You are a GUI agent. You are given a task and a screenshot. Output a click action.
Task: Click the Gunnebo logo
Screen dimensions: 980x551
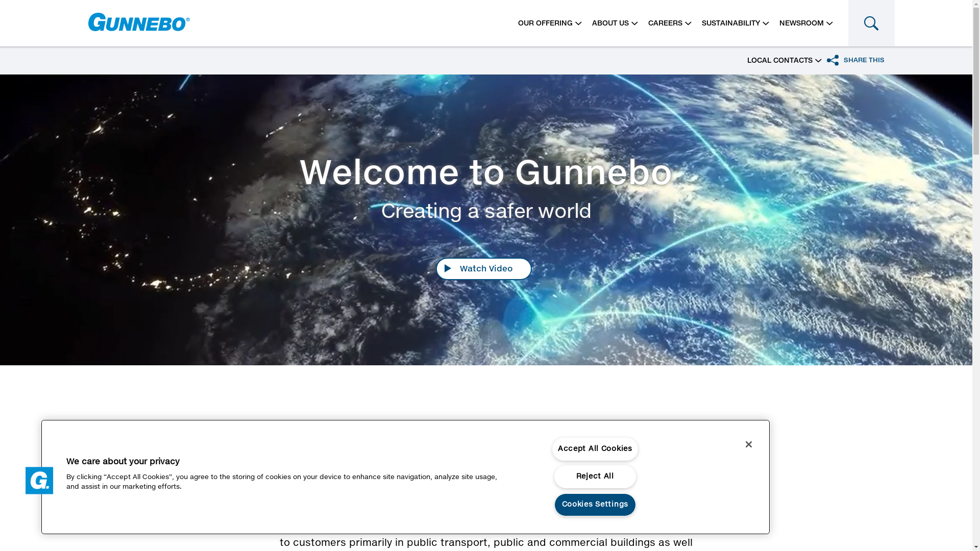coord(139,22)
